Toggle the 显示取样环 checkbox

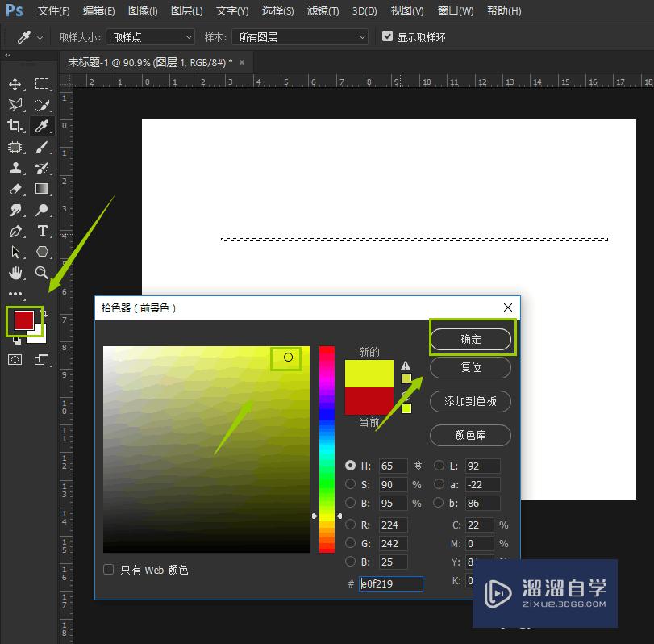point(387,36)
